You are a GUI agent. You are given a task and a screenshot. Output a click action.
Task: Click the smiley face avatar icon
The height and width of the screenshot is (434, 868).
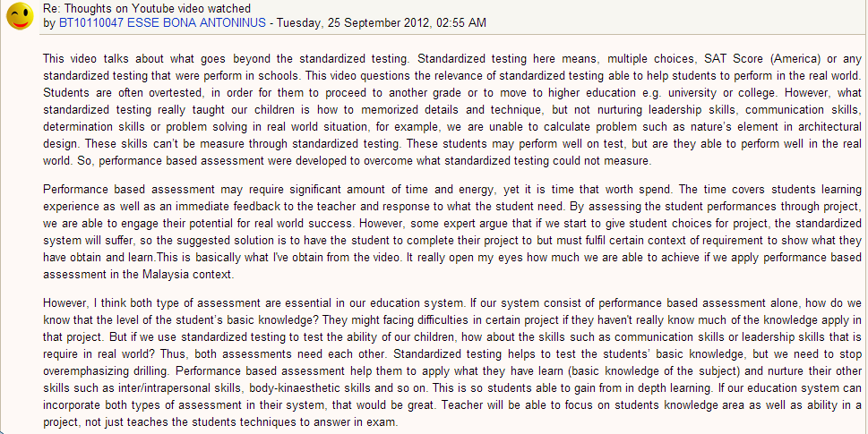(x=21, y=15)
